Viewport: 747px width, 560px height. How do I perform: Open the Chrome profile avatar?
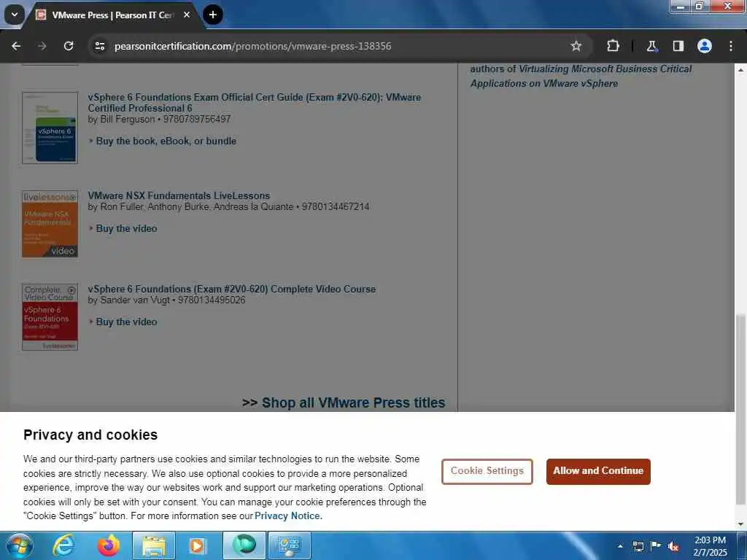[x=705, y=46]
